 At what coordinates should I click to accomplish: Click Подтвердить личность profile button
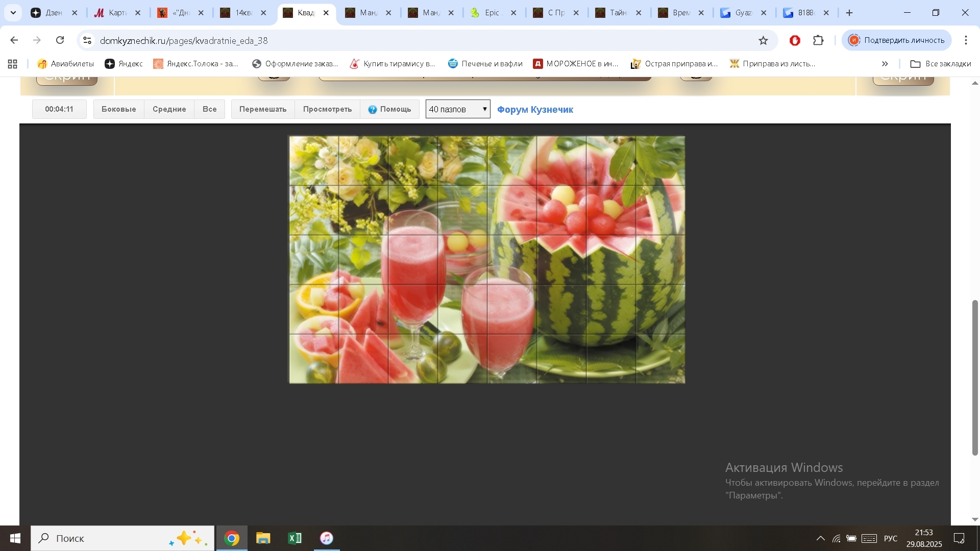coord(896,40)
